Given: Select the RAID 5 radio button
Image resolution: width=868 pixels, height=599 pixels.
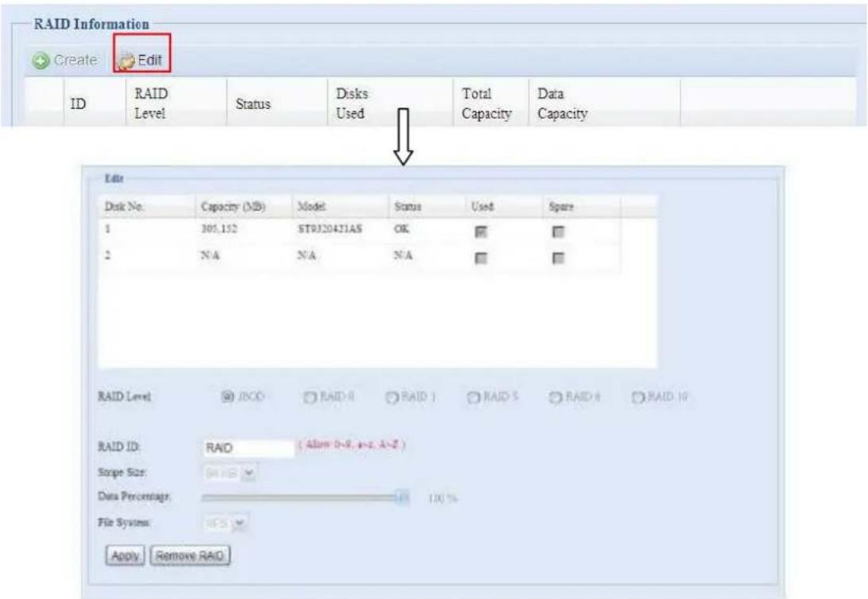Looking at the screenshot, I should point(473,397).
